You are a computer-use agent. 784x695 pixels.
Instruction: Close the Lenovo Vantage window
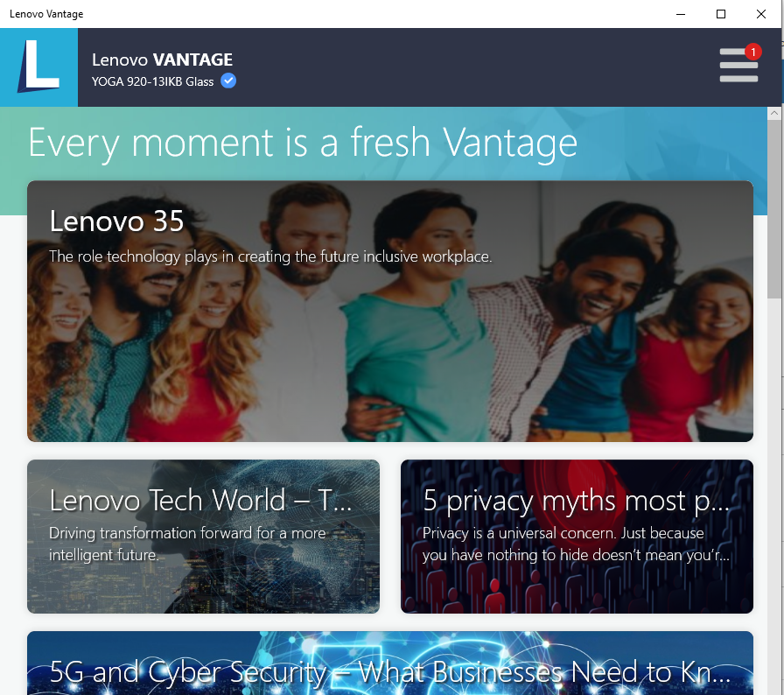click(761, 14)
